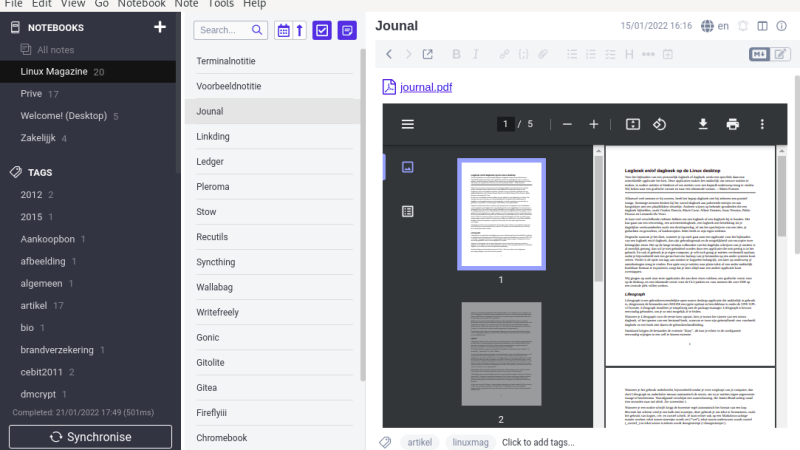
Task: Click the Synchronise button
Action: [90, 437]
